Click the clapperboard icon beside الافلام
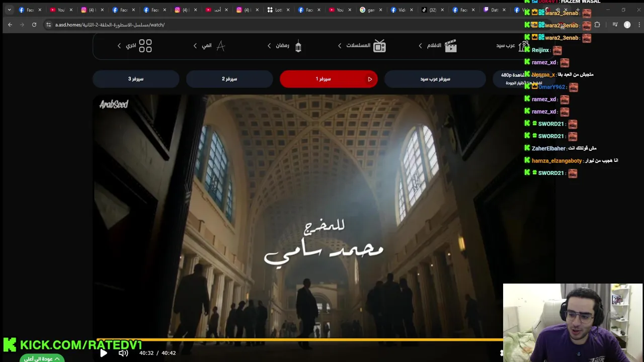644x362 pixels. click(451, 46)
